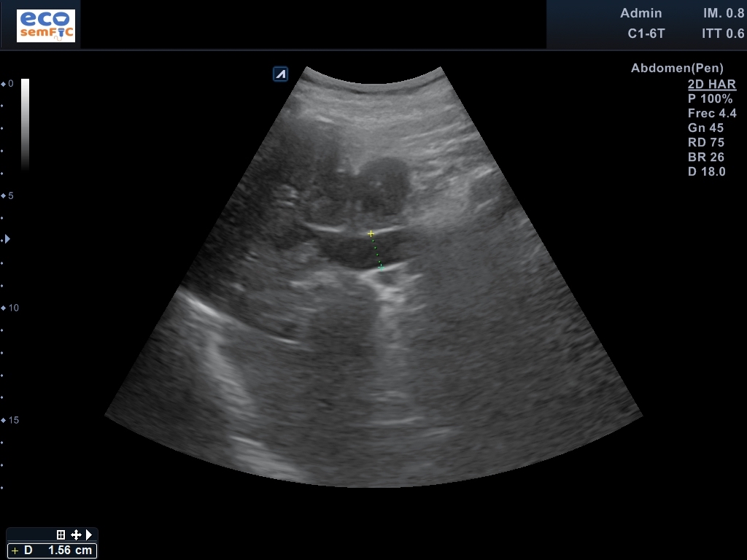This screenshot has width=747, height=560.
Task: Click the probe orientation marker above the scan
Action: click(280, 74)
